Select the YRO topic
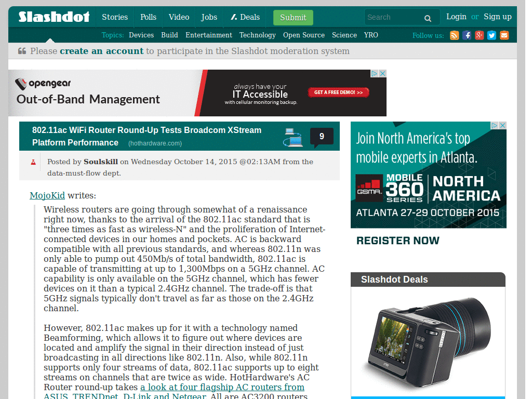Screen dimensions: 532x399 point(371,35)
